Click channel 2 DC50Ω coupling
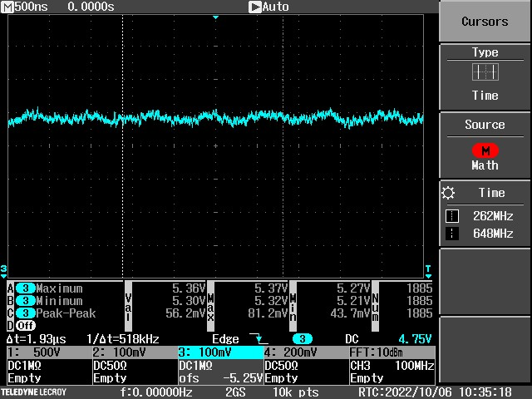532x399 pixels. (x=110, y=366)
